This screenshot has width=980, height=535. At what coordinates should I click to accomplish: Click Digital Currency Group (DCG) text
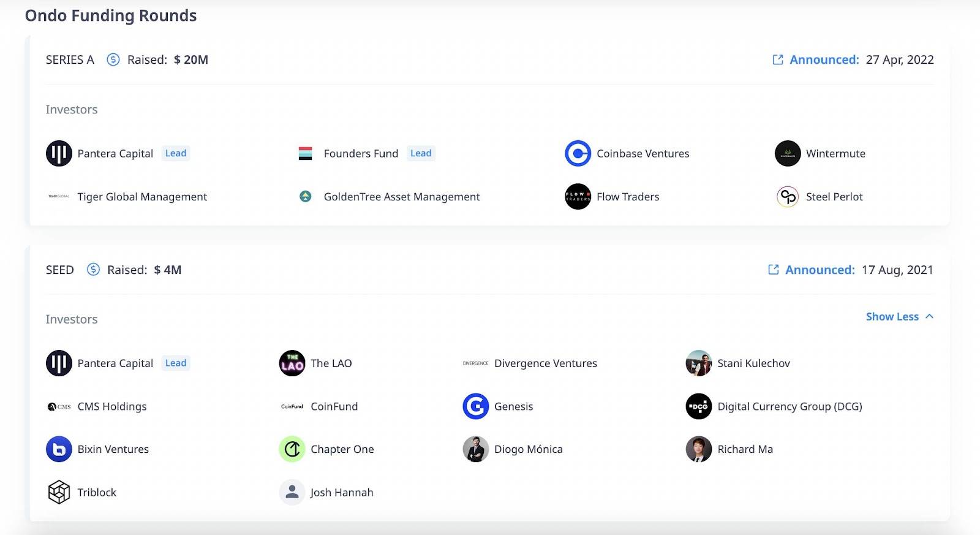tap(790, 406)
